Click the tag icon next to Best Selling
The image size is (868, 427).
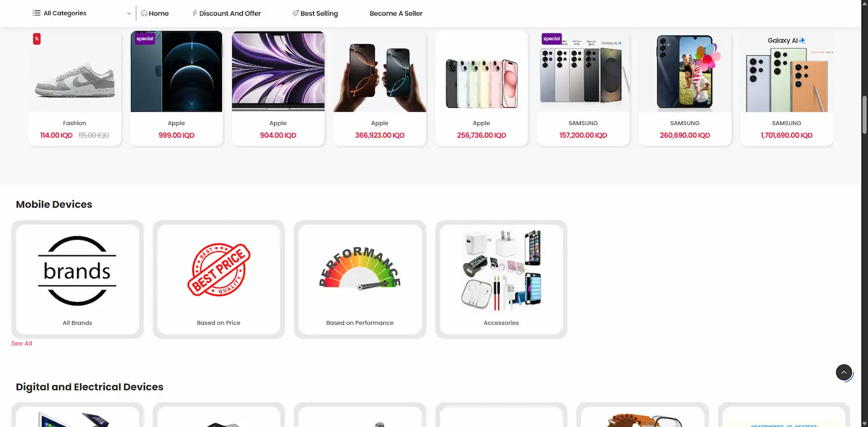(x=296, y=13)
